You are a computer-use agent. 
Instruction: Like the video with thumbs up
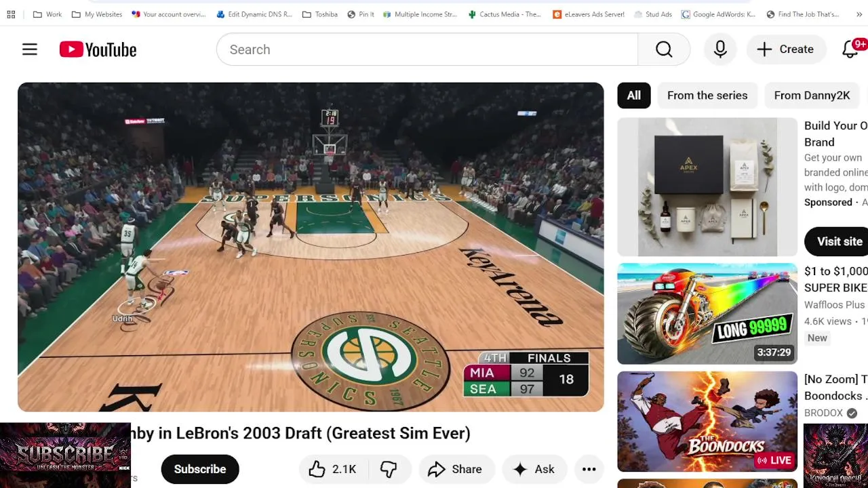(332, 469)
